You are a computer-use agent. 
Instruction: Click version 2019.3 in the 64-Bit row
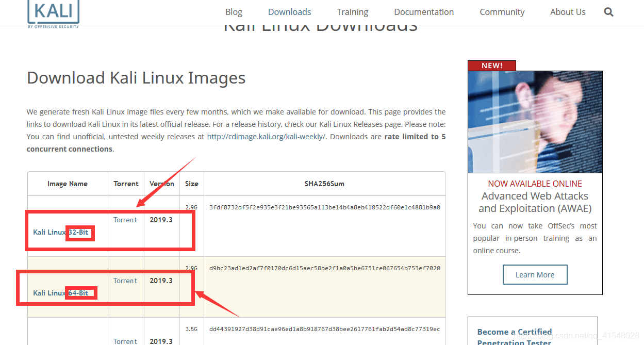[161, 281]
